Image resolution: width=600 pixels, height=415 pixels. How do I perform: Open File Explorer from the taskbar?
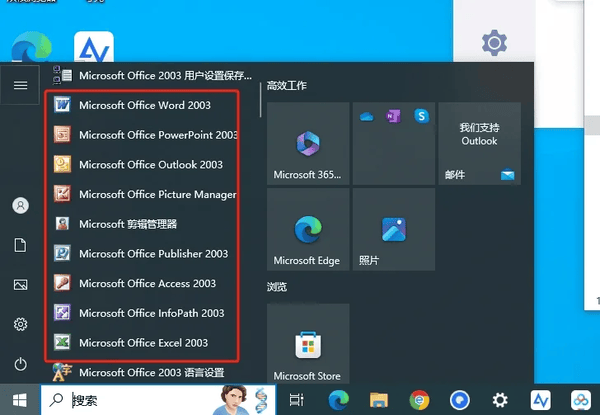pos(379,400)
